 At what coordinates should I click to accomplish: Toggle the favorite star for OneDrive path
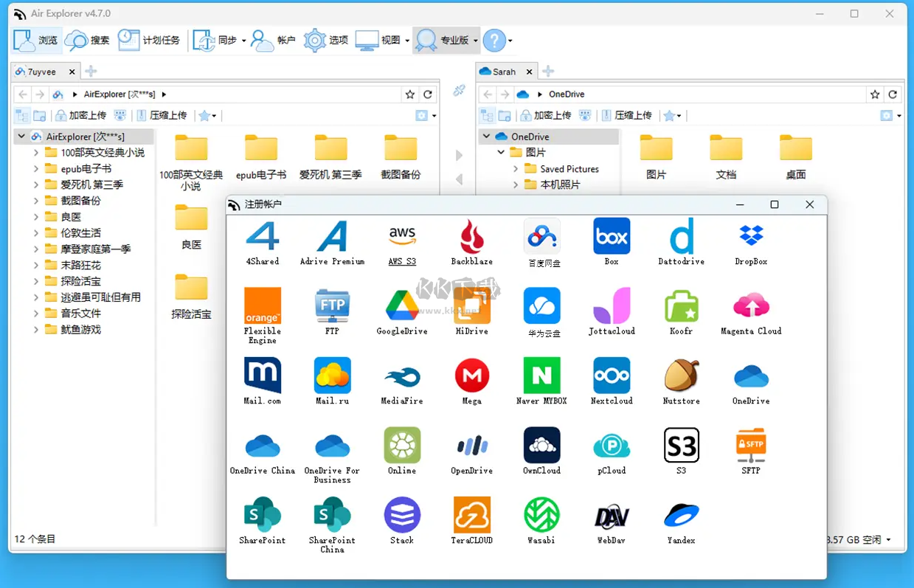[x=875, y=94]
